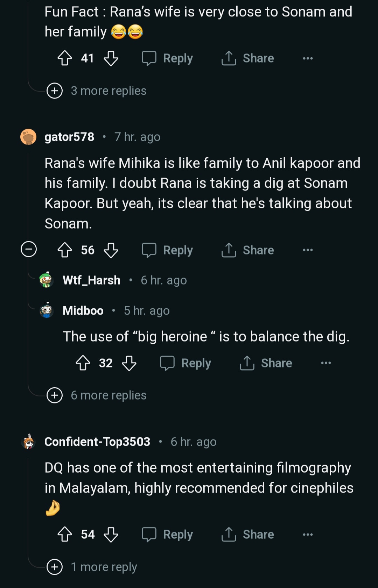The width and height of the screenshot is (378, 588).
Task: Reply to Midboo's comment
Action: pyautogui.click(x=186, y=363)
